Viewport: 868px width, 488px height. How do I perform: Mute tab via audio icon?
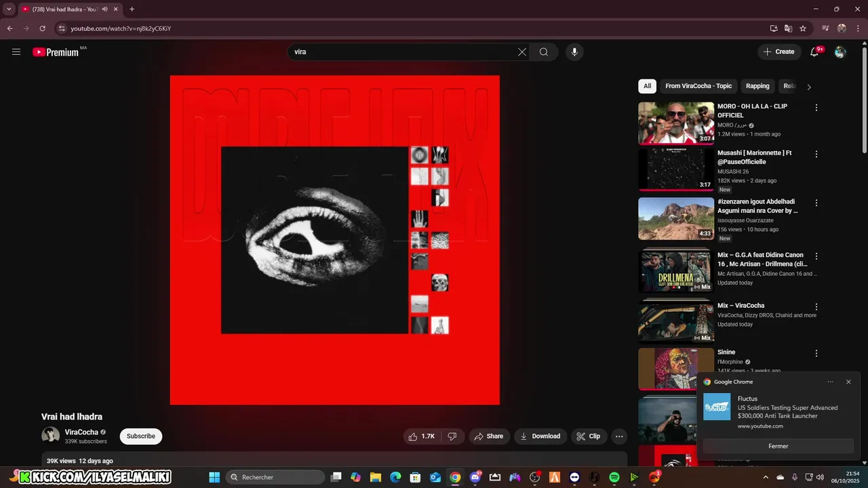point(104,9)
